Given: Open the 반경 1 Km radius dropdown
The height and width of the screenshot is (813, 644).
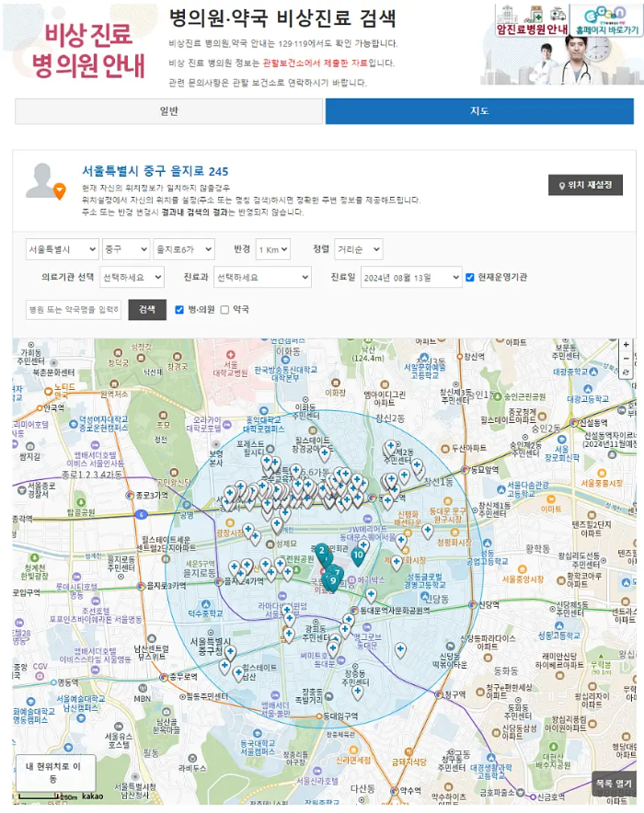Looking at the screenshot, I should pyautogui.click(x=273, y=249).
